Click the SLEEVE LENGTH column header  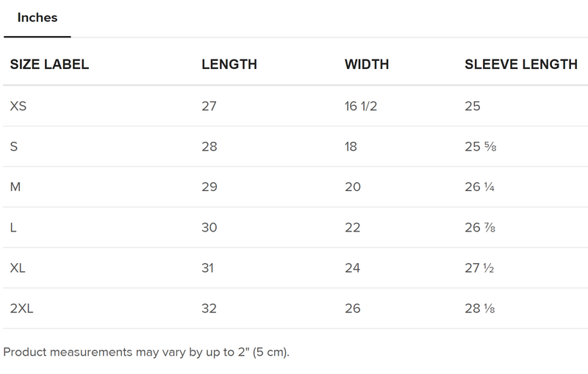(521, 65)
